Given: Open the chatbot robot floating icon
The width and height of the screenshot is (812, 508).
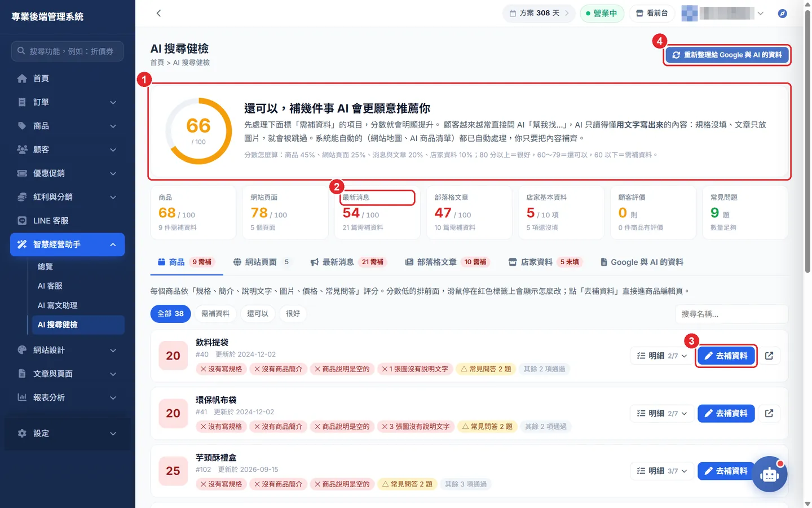Looking at the screenshot, I should [x=769, y=474].
